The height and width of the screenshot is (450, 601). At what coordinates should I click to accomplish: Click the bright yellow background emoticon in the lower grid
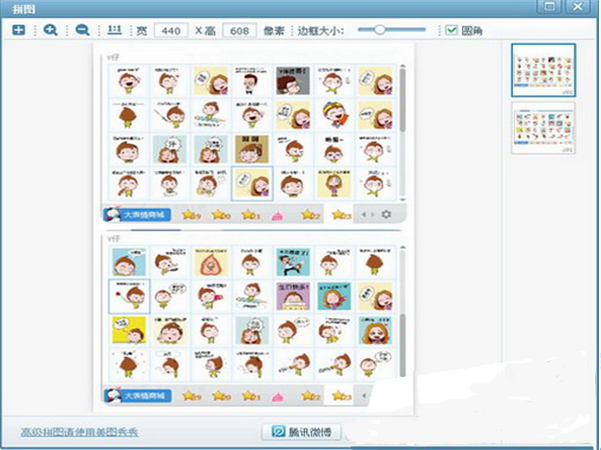[129, 330]
